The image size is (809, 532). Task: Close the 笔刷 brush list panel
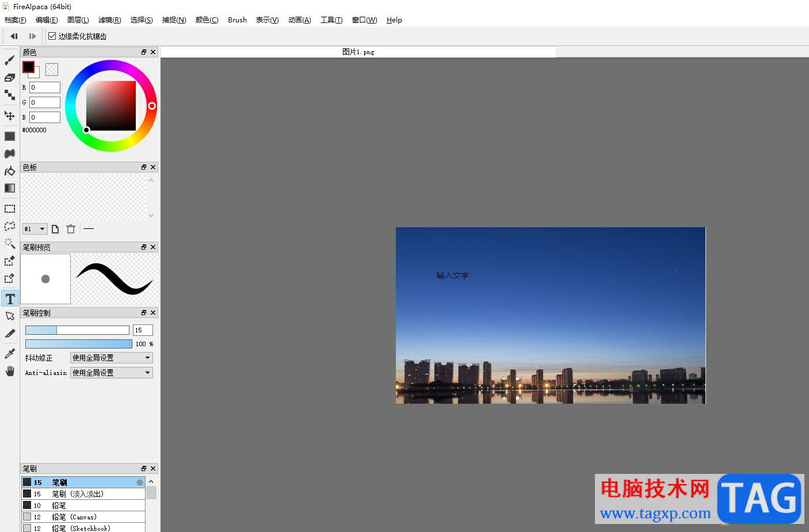click(x=153, y=469)
